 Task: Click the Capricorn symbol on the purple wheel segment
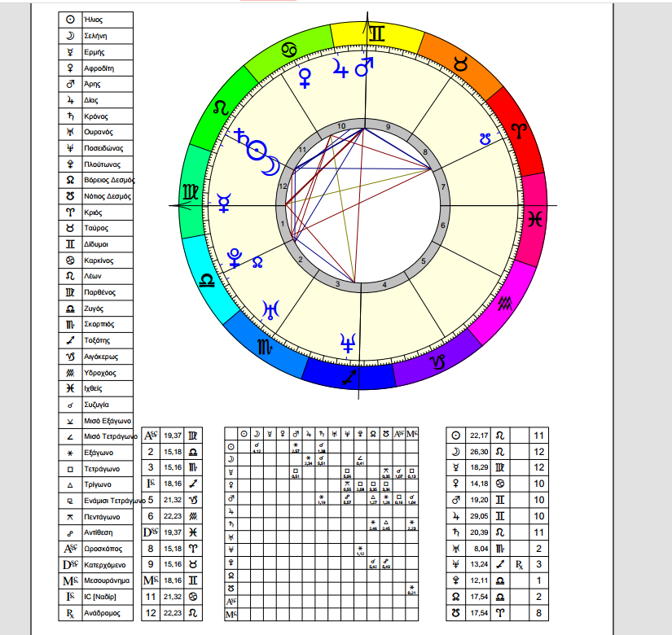click(x=438, y=361)
